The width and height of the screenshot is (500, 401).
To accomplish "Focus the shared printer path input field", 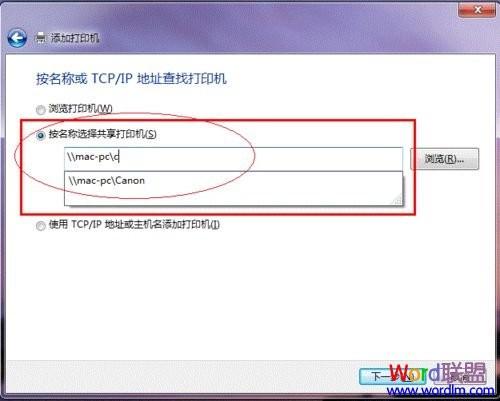I will (x=233, y=159).
